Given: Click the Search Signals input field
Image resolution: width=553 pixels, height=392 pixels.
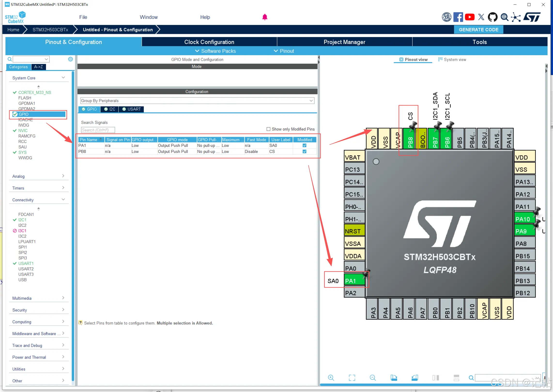Looking at the screenshot, I should coord(98,130).
